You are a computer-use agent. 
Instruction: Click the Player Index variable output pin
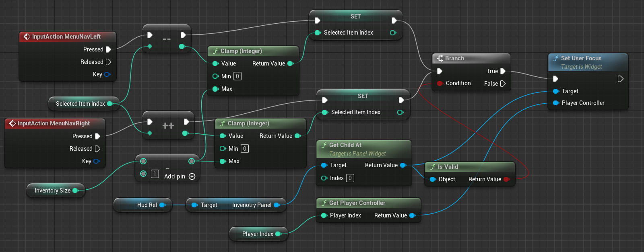[x=278, y=234]
